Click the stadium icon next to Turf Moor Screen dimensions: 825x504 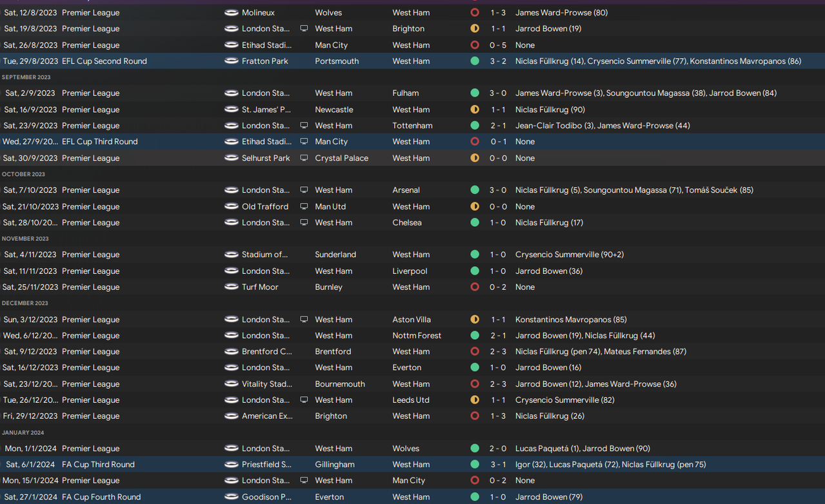point(231,287)
